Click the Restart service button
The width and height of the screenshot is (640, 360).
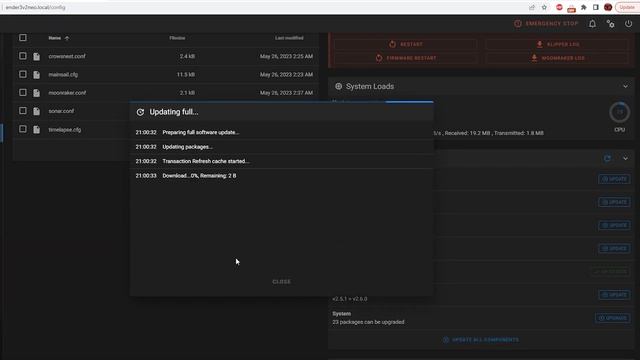406,44
